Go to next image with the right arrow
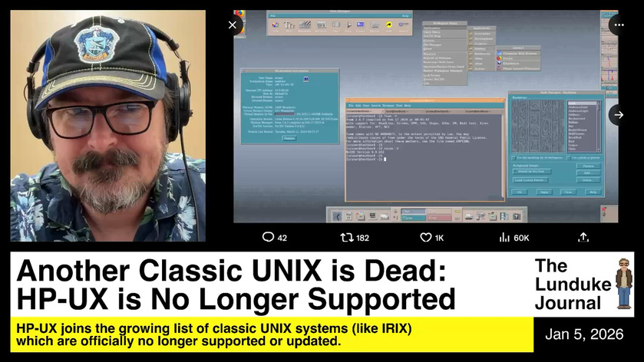This screenshot has width=644, height=362. 617,115
